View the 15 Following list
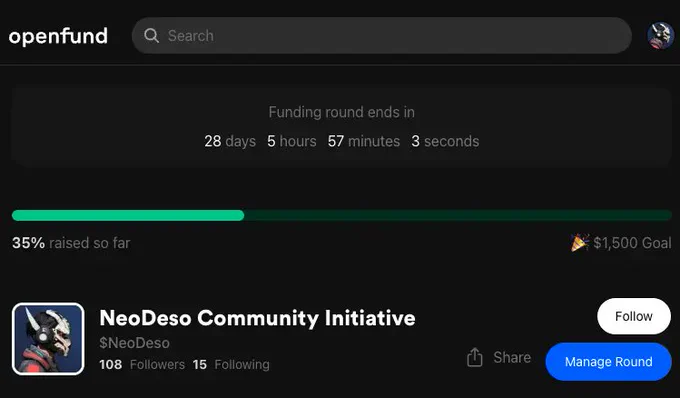Viewport: 680px width, 398px height. (231, 364)
